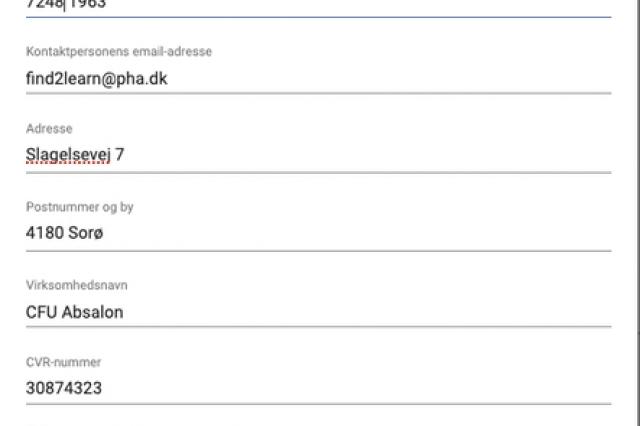640x426 pixels.
Task: Focus the CVR number value 30874323
Action: pyautogui.click(x=64, y=388)
